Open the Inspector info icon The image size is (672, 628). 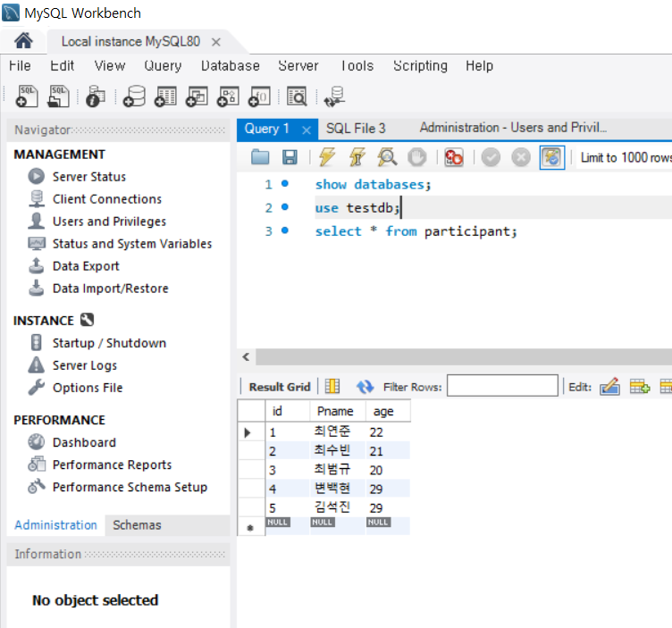pos(96,96)
